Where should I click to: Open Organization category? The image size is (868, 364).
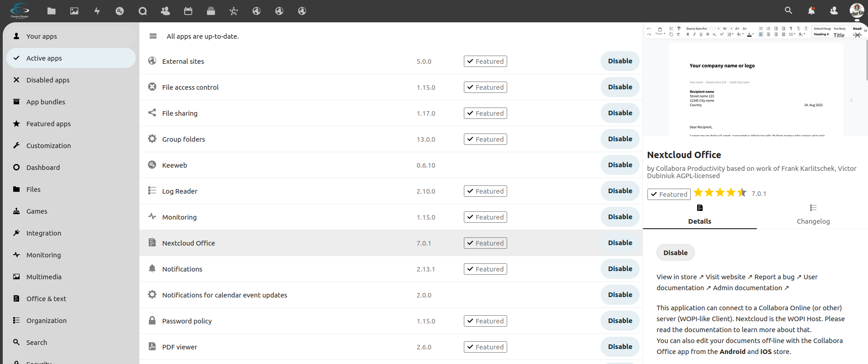pyautogui.click(x=71, y=321)
